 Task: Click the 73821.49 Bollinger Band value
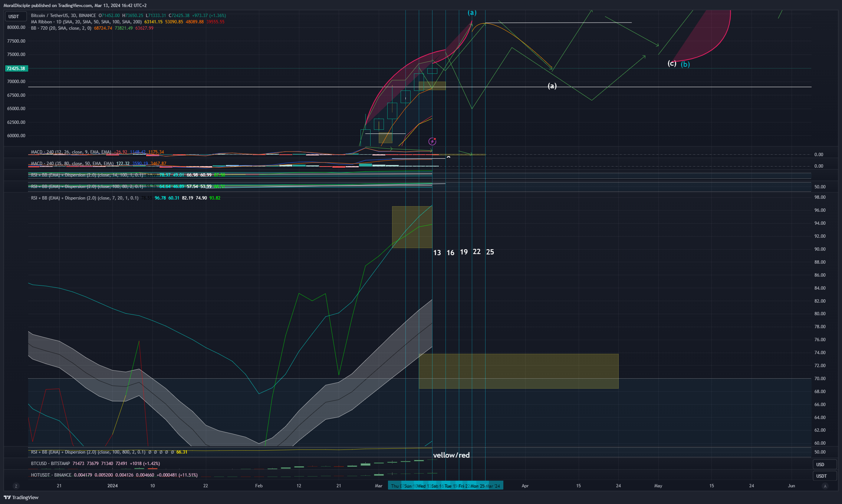pyautogui.click(x=124, y=28)
